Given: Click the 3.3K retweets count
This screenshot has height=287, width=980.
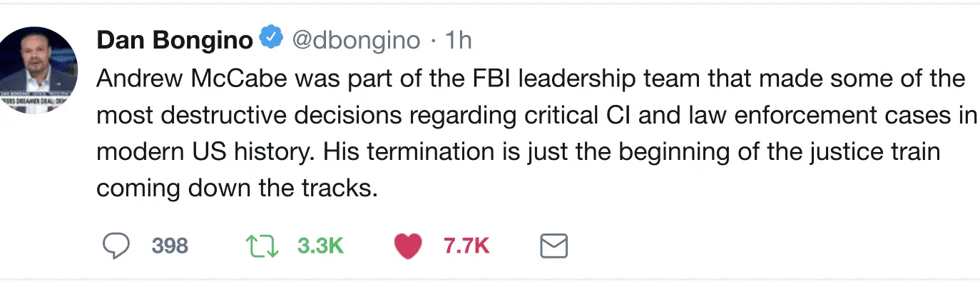Looking at the screenshot, I should pos(320,246).
